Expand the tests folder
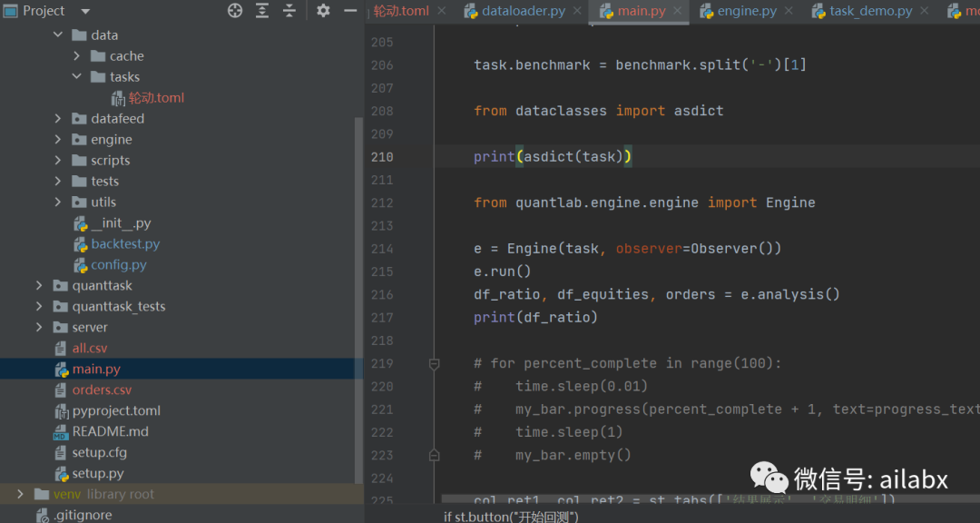This screenshot has width=980, height=523. coord(58,181)
